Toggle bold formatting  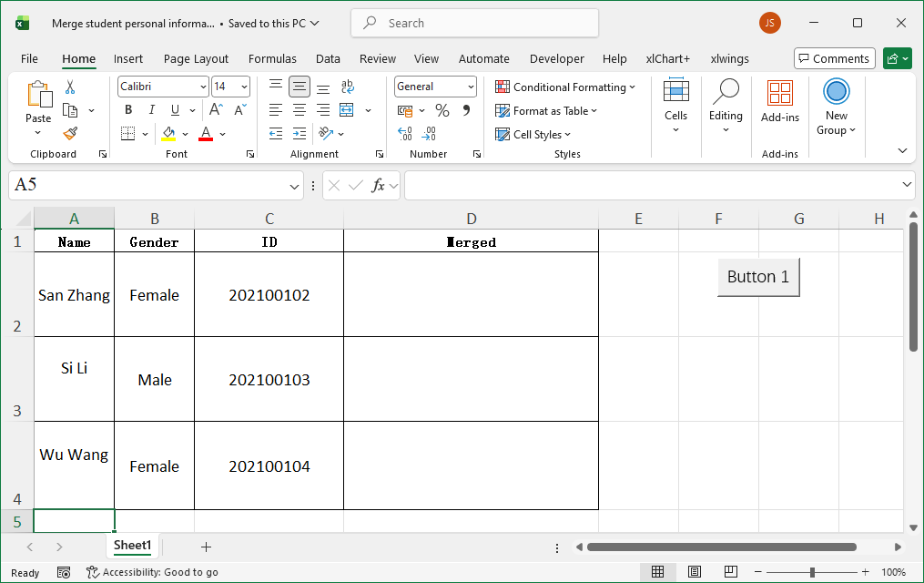[x=127, y=109]
